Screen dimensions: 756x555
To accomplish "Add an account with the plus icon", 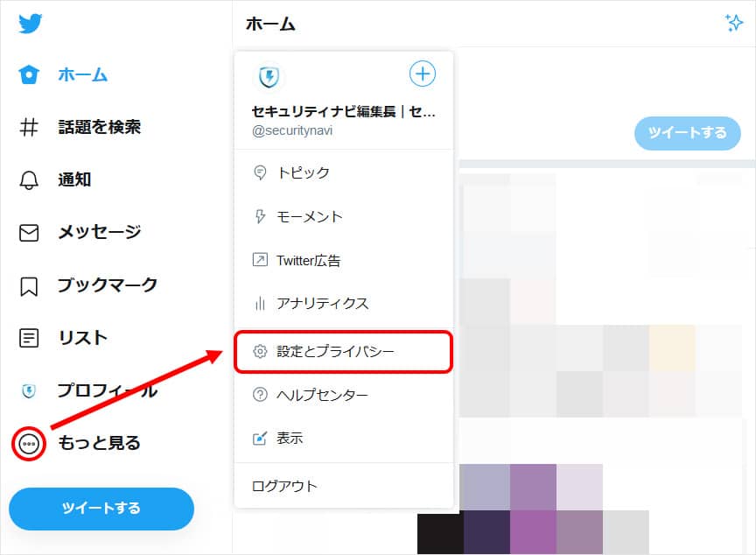I will pyautogui.click(x=423, y=74).
